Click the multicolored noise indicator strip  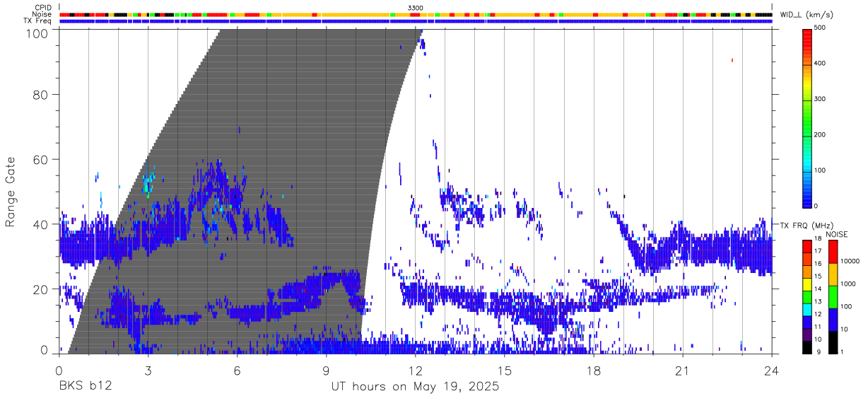click(x=416, y=14)
